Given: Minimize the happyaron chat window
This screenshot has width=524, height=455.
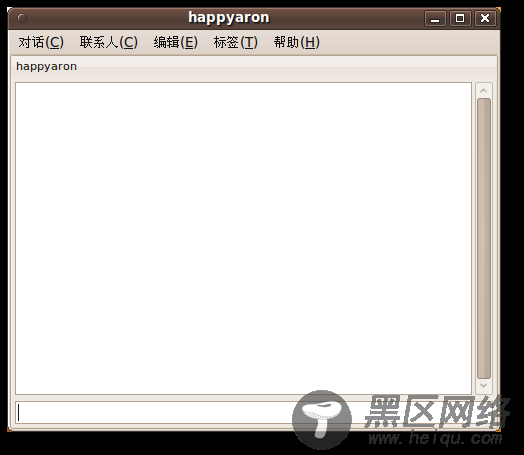Looking at the screenshot, I should [x=435, y=18].
